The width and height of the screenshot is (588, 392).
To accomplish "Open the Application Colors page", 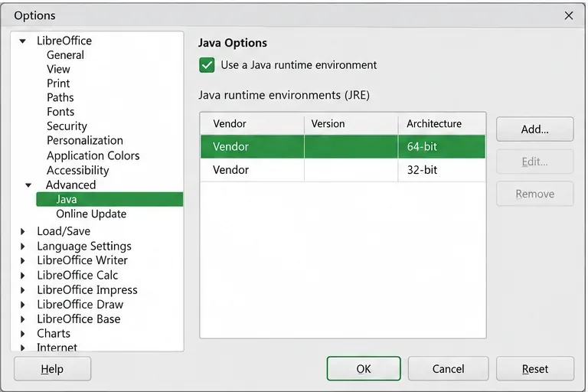I will click(93, 155).
